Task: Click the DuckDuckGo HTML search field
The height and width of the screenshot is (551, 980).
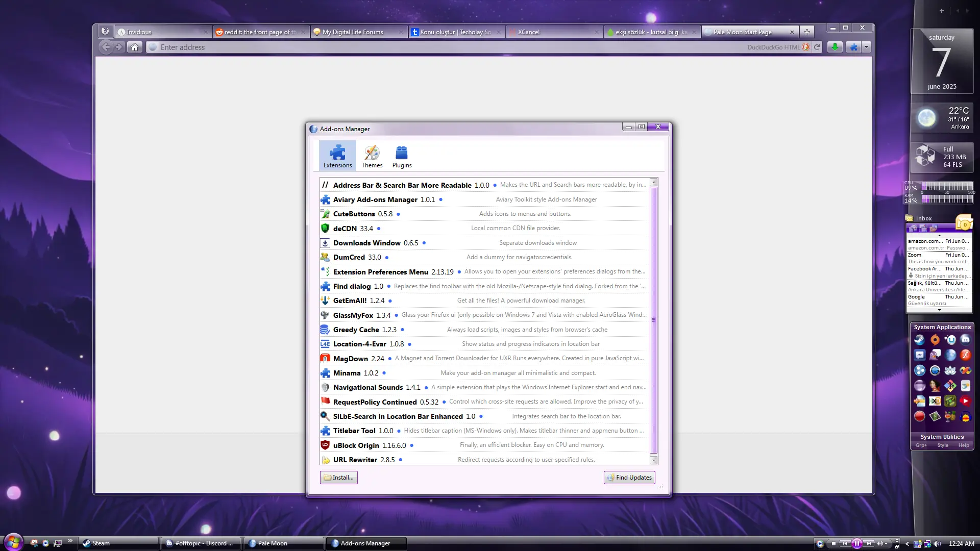Action: coord(777,47)
